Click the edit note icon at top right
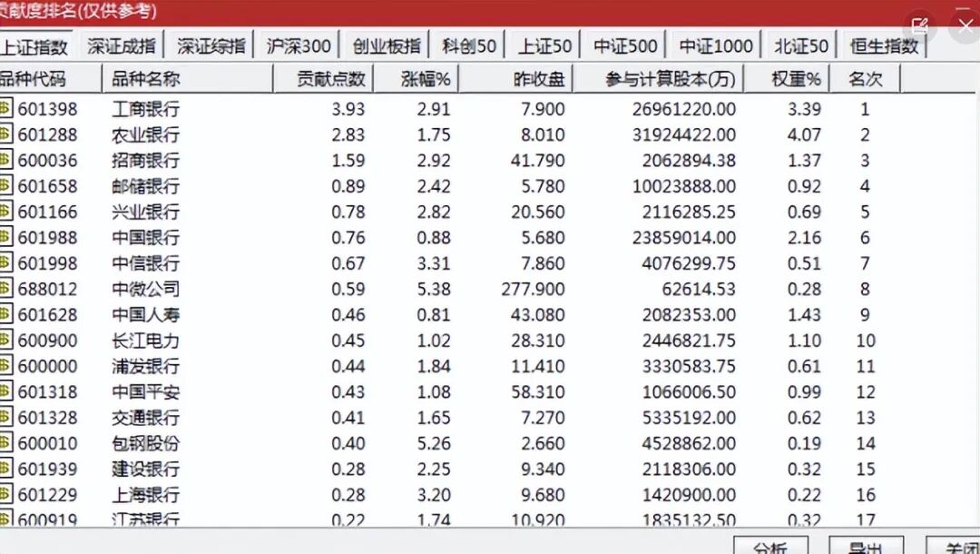980x554 pixels. 920,25
